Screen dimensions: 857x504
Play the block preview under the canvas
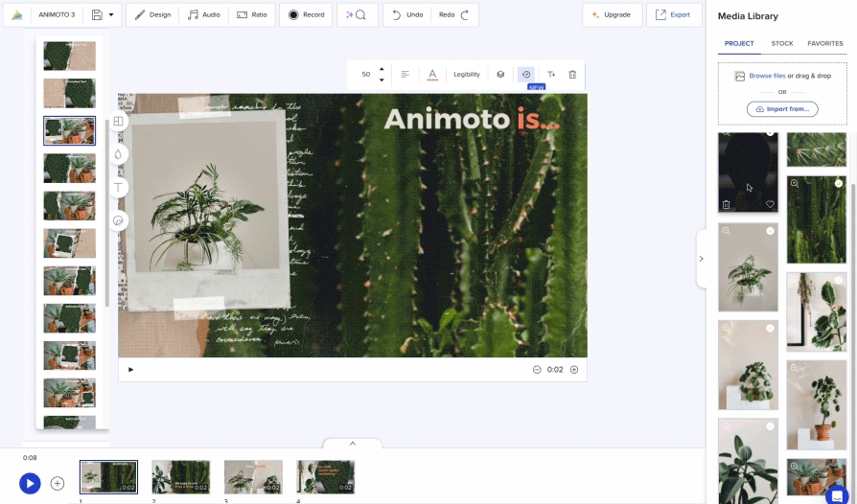[x=130, y=370]
